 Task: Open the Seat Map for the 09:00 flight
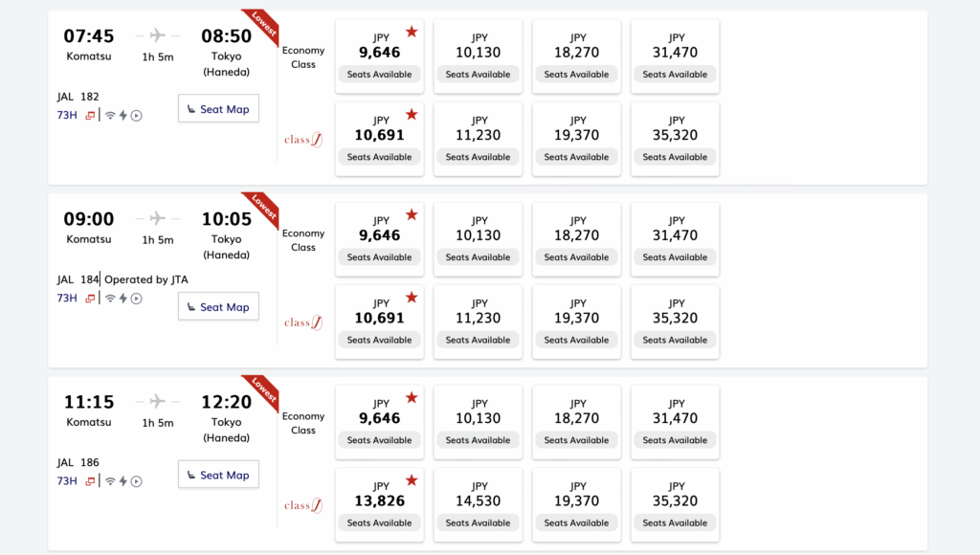tap(218, 307)
